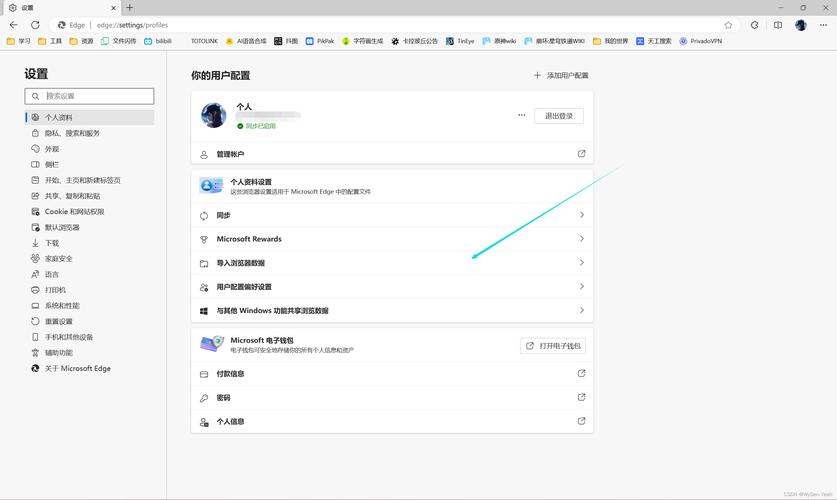This screenshot has height=500, width=837.
Task: Open 重置设置 settings section
Action: click(x=90, y=321)
